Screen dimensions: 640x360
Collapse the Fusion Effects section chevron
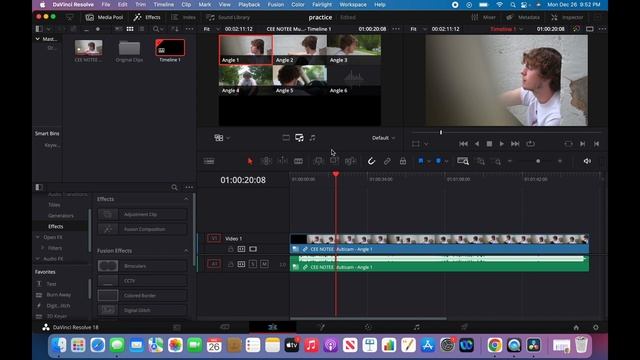(186, 251)
